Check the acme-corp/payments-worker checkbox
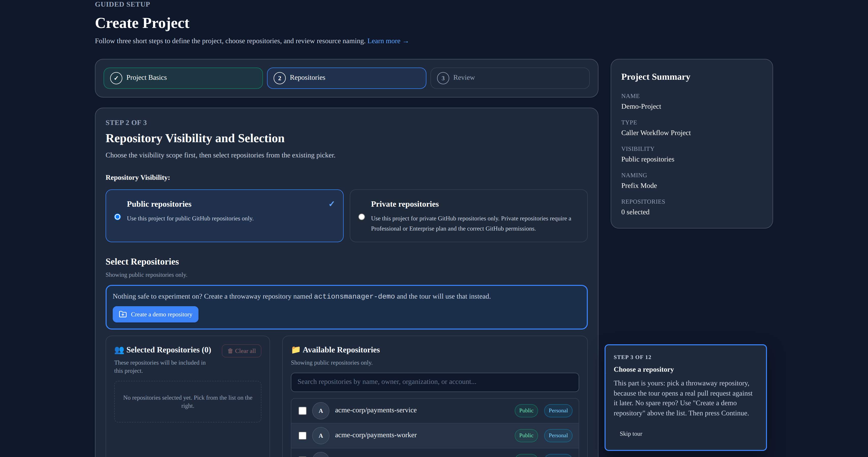The image size is (868, 457). [303, 435]
